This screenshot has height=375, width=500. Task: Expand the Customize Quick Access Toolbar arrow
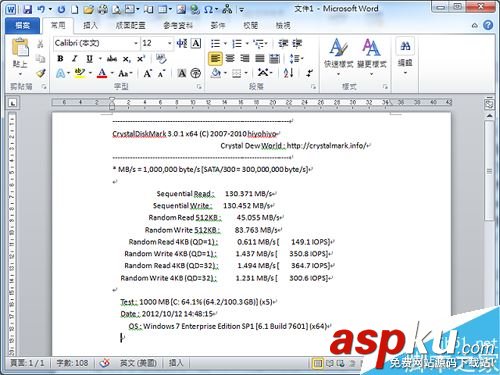(x=242, y=10)
